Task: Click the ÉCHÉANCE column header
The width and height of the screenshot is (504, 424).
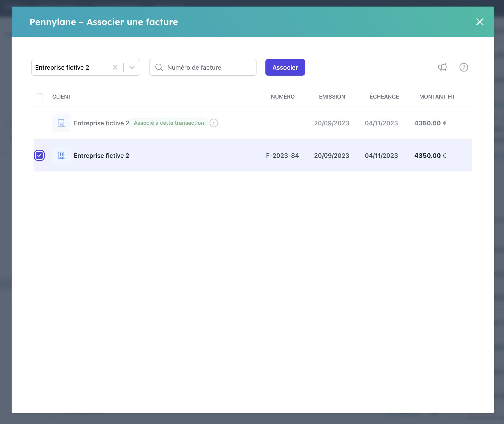Action: (x=384, y=97)
